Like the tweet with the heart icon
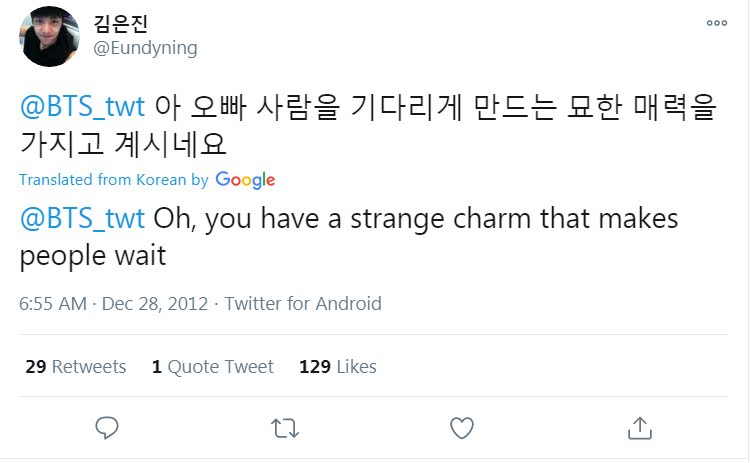Screen dimensions: 751x463 [461, 428]
